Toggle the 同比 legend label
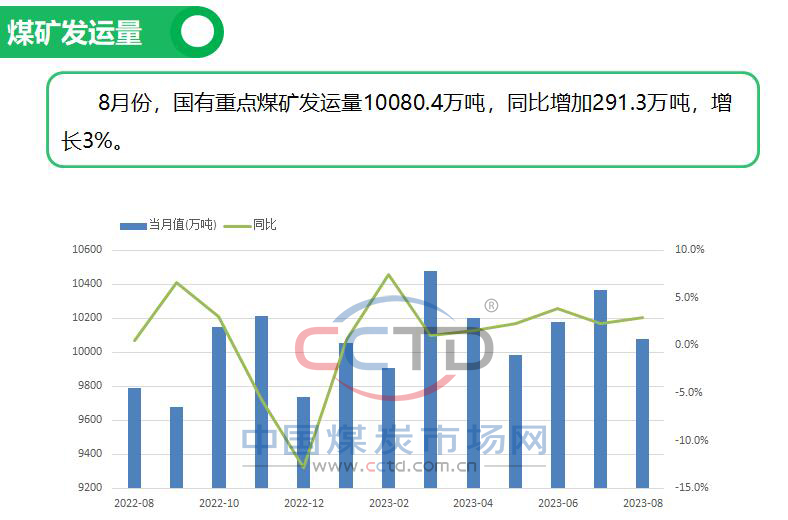Viewport: 788px width, 520px height. coord(264,225)
